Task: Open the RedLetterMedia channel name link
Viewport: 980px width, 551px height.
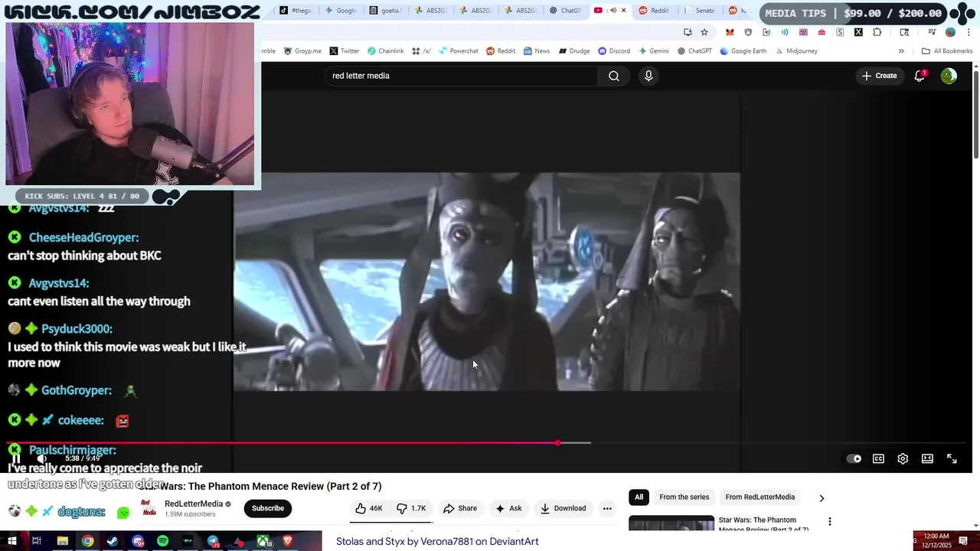Action: (x=194, y=504)
